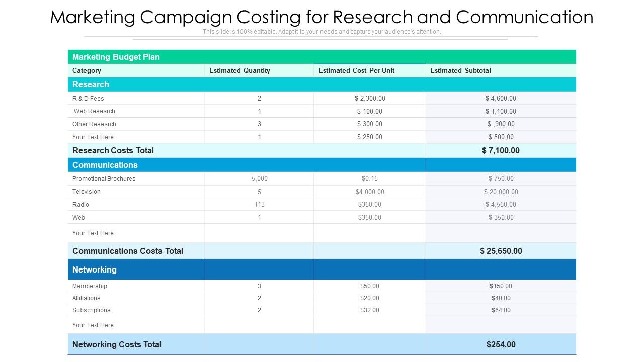Select the $ 25,650.00 total value
The height and width of the screenshot is (362, 644).
(x=501, y=251)
